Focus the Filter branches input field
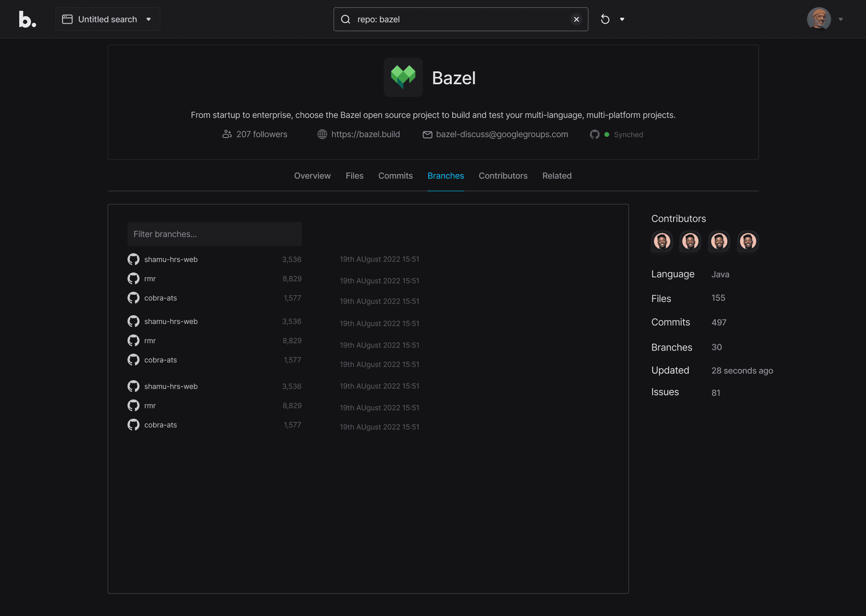The image size is (866, 616). tap(214, 234)
